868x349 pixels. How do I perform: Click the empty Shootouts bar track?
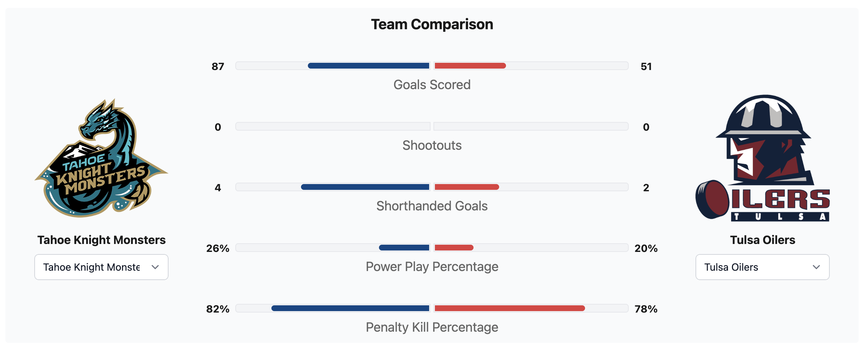[x=332, y=126]
